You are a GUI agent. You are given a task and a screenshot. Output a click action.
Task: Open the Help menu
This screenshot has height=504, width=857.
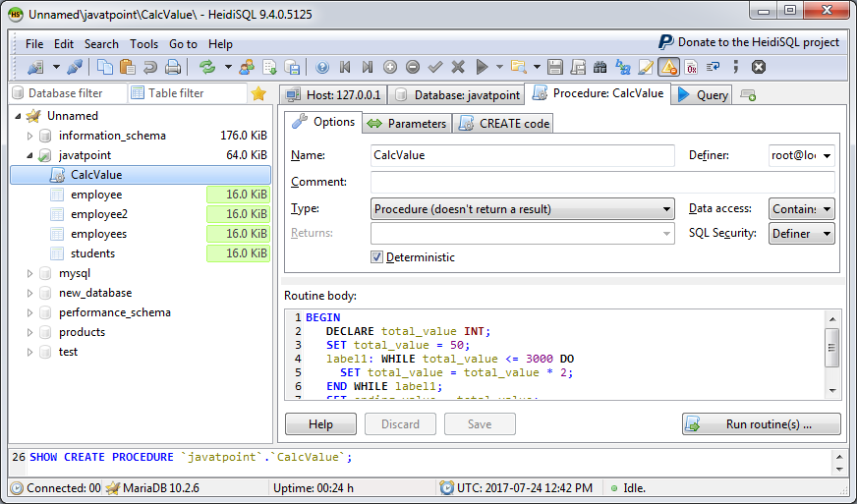click(x=220, y=44)
